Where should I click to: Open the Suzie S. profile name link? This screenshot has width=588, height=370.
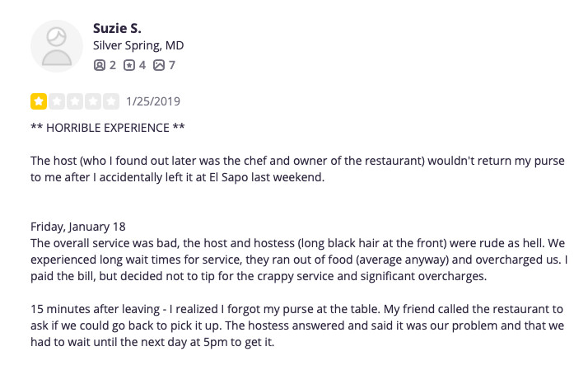(119, 28)
